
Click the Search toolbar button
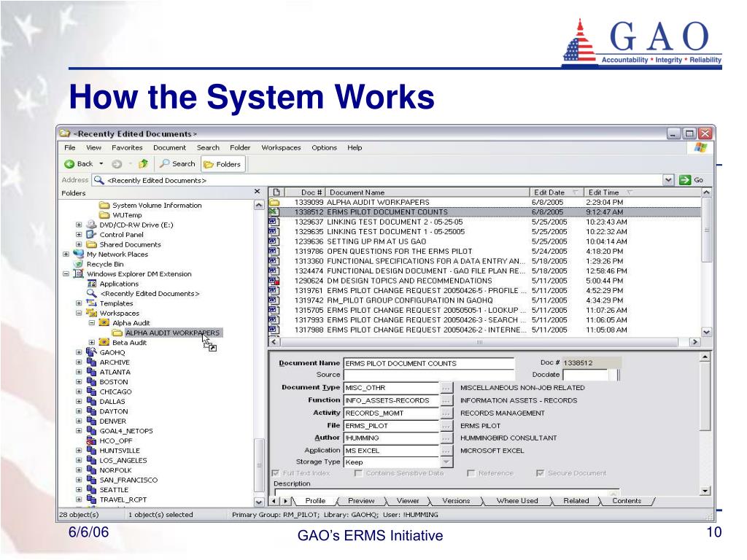[178, 164]
